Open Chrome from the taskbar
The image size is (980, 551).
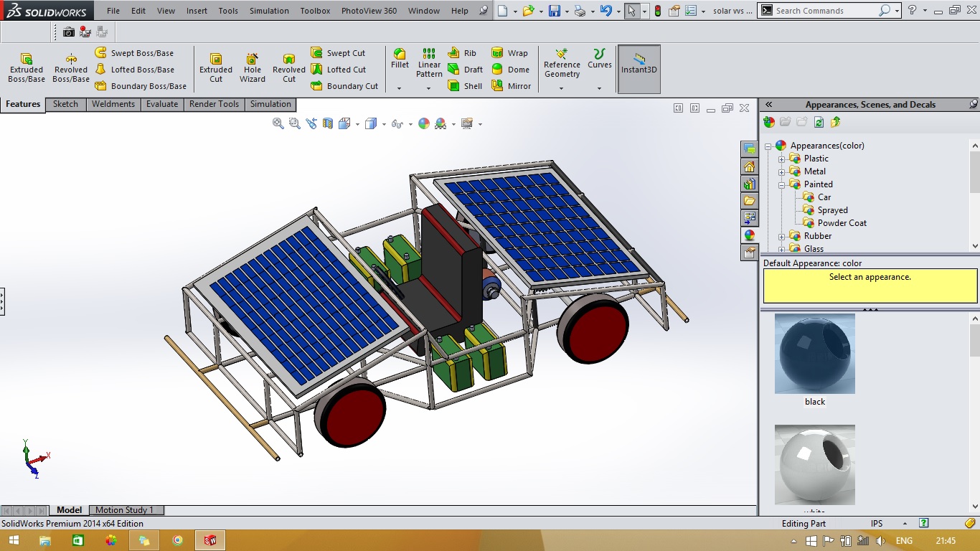click(x=178, y=540)
